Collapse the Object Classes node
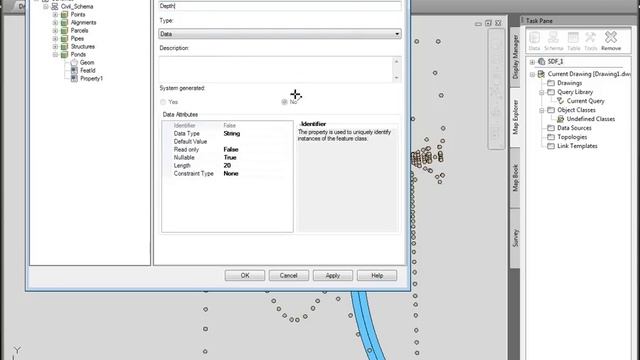The image size is (640, 360). tap(542, 110)
